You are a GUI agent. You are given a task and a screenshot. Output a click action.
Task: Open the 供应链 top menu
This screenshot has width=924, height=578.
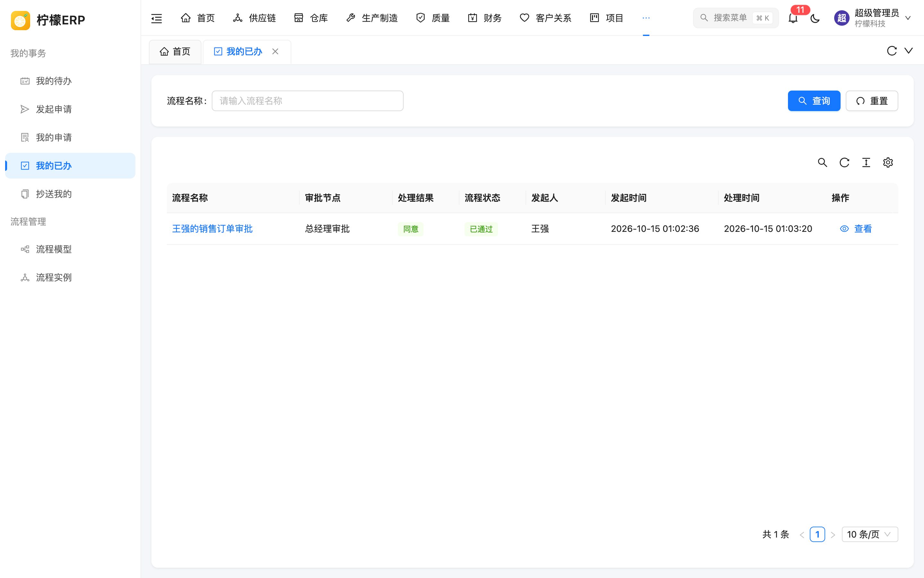[x=254, y=18]
